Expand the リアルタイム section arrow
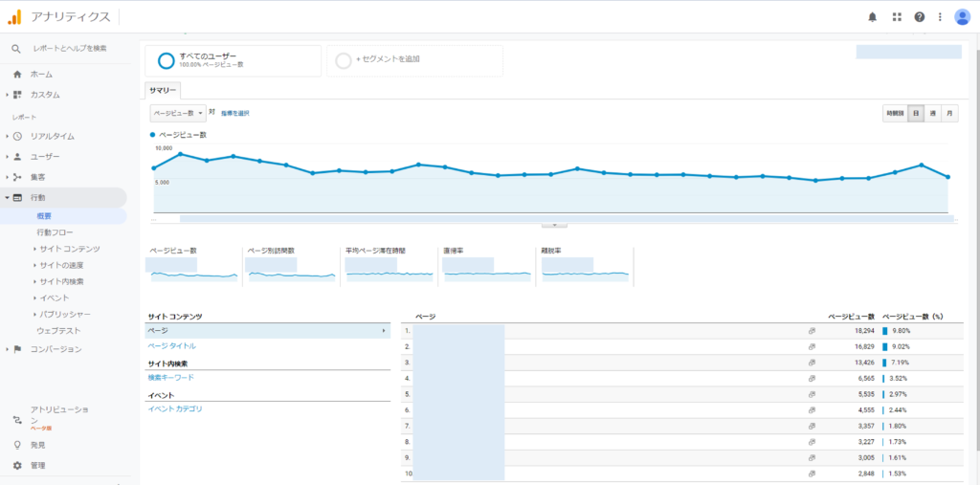The image size is (980, 485). pos(8,136)
